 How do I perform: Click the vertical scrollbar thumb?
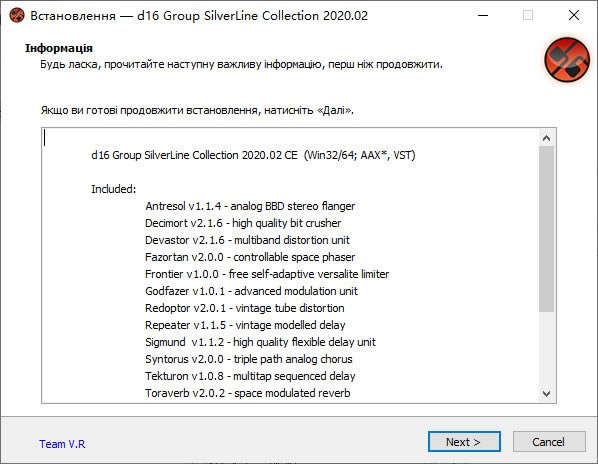[547, 229]
